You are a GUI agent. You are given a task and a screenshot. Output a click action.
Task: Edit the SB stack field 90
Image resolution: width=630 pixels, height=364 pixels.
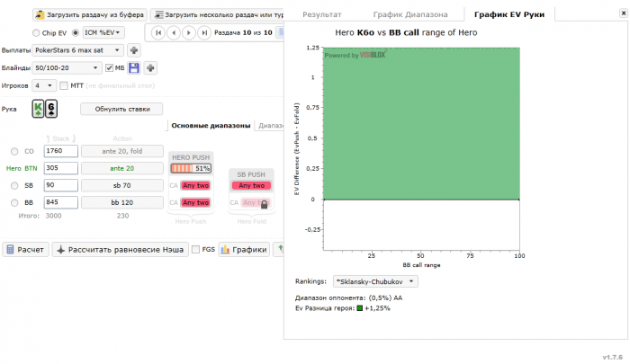point(60,185)
